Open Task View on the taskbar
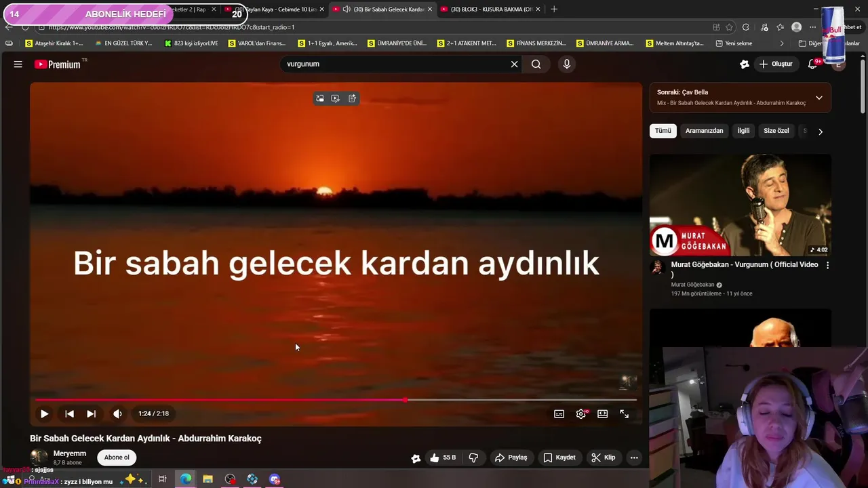The image size is (868, 488). (x=163, y=479)
